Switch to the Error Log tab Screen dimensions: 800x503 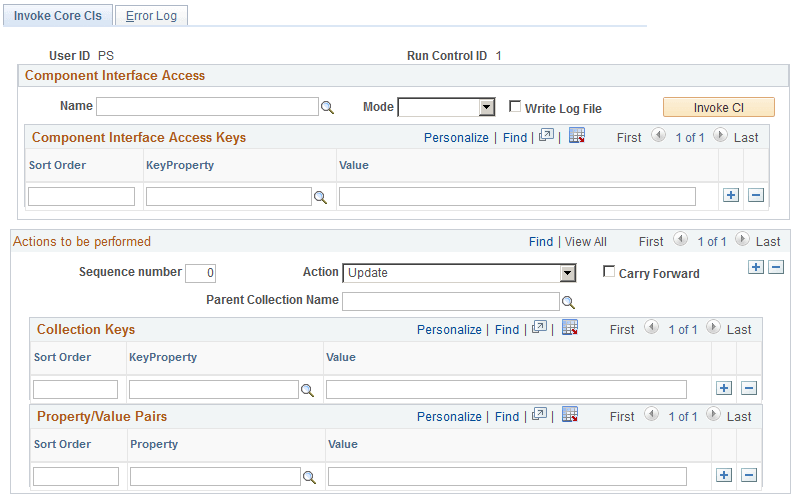[151, 16]
